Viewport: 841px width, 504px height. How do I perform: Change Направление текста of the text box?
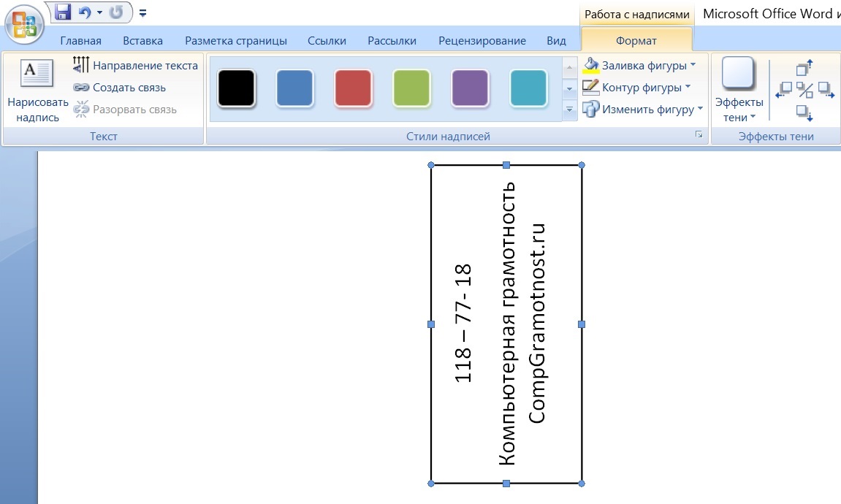[x=135, y=66]
